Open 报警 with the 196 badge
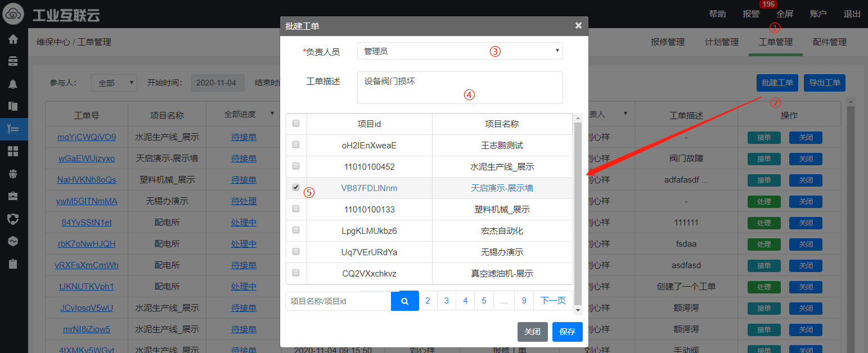 (x=751, y=14)
